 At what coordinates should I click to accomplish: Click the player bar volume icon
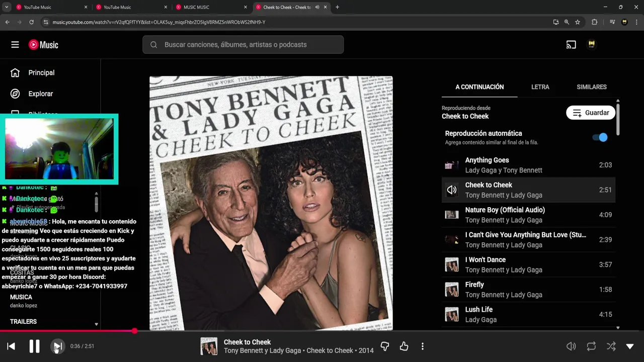[x=571, y=346]
